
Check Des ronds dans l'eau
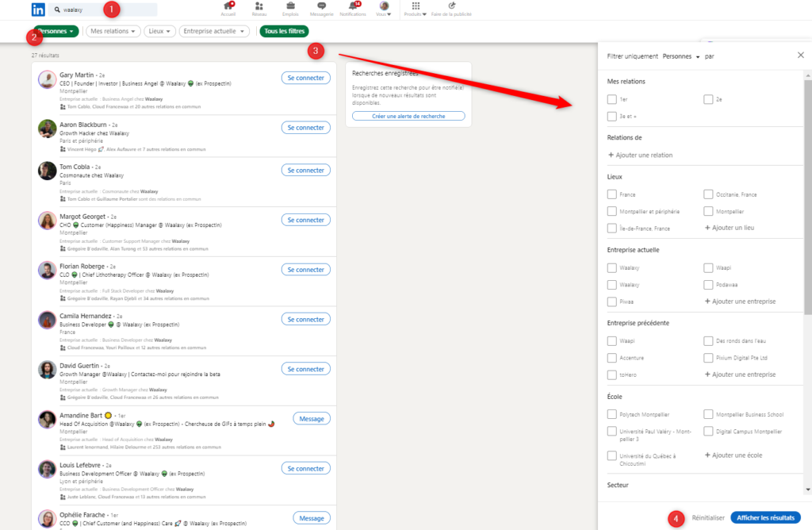coord(708,341)
